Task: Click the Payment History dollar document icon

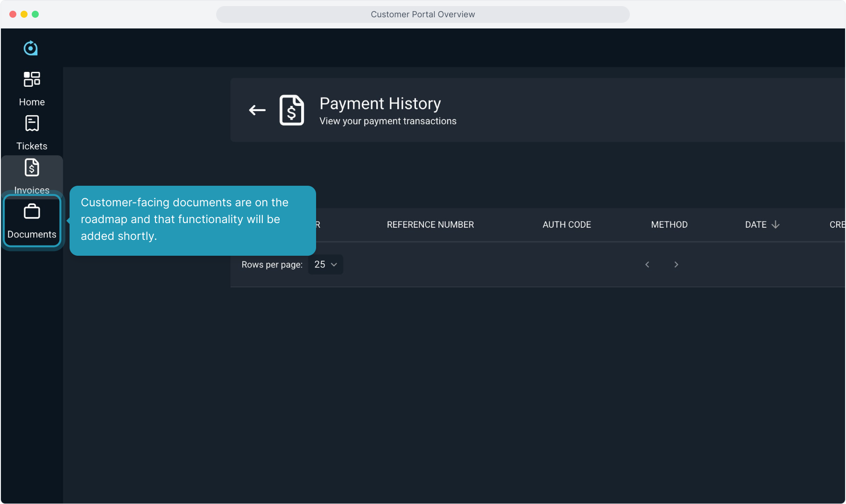Action: point(292,110)
